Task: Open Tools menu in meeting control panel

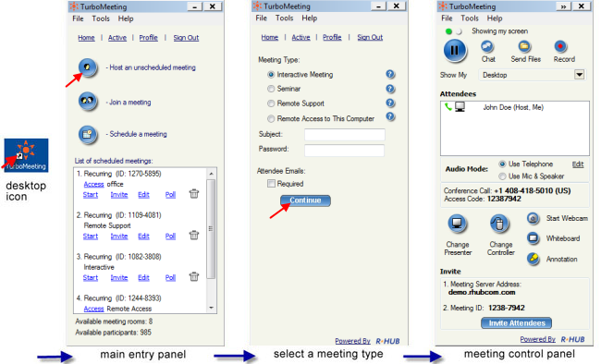Action: (x=470, y=18)
